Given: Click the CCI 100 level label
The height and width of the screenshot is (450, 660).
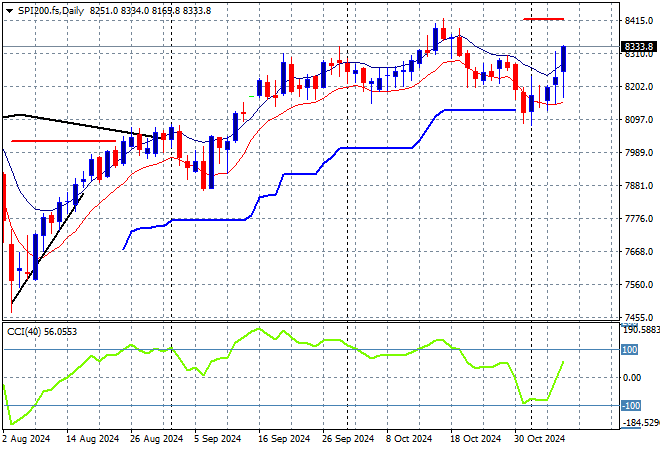Looking at the screenshot, I should (630, 349).
